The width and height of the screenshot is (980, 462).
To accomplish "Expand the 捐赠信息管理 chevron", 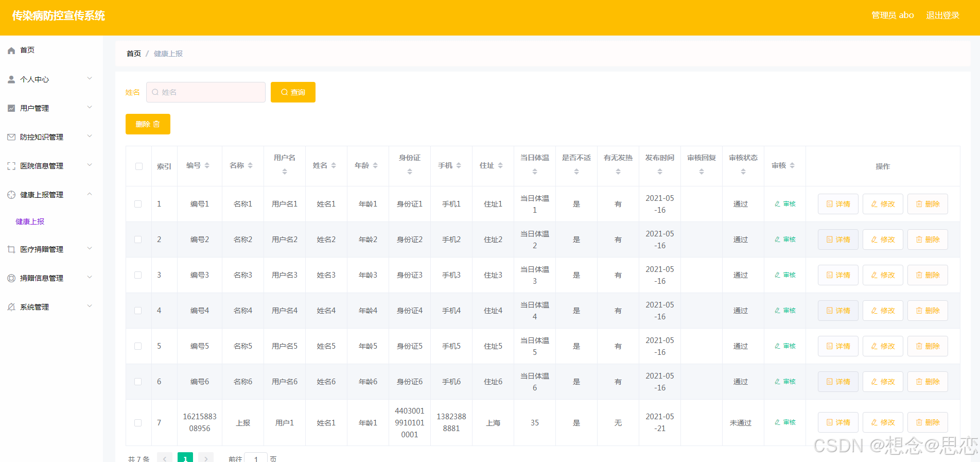I will click(90, 278).
